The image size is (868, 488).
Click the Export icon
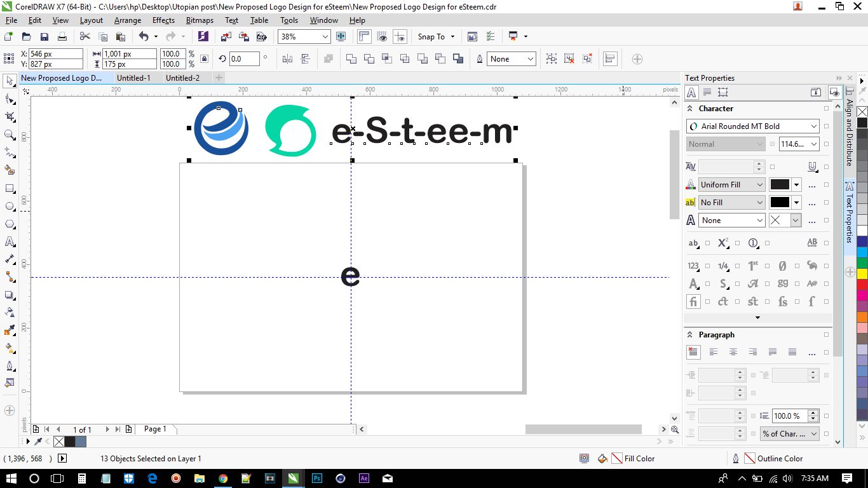tap(243, 37)
